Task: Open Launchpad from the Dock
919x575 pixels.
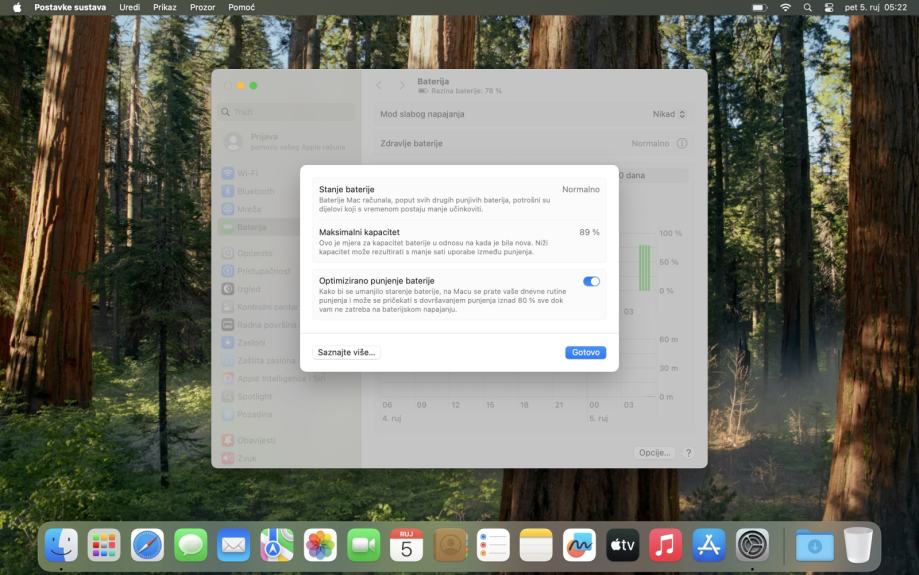Action: tap(104, 545)
